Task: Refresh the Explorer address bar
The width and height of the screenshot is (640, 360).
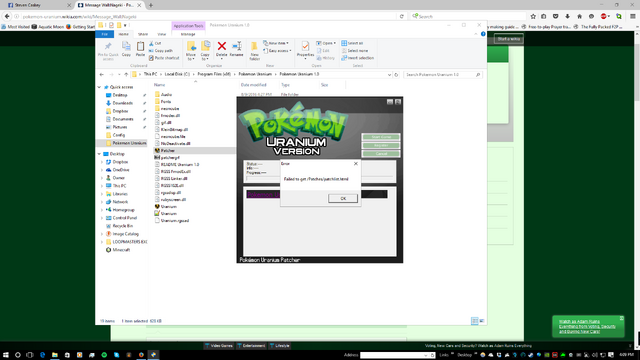Action: pos(396,75)
